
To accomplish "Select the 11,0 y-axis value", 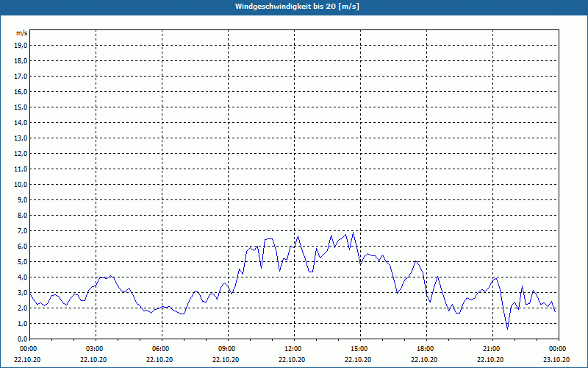I will [x=21, y=169].
